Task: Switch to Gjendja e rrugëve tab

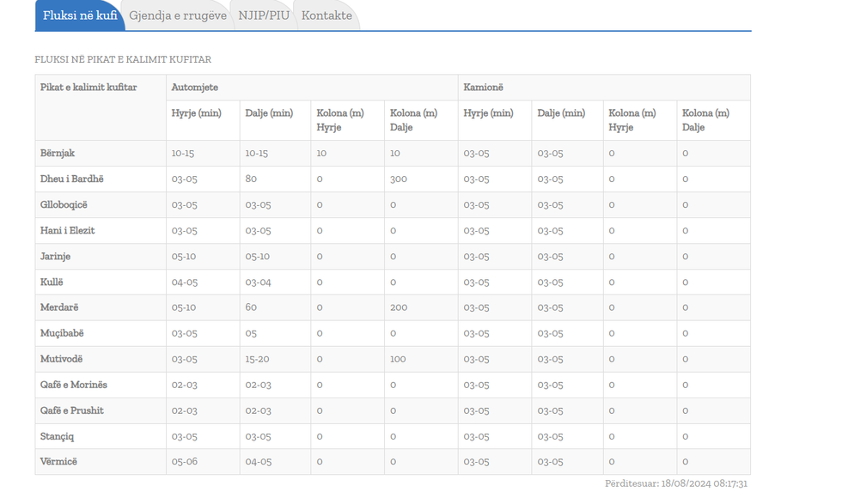Action: (x=178, y=15)
